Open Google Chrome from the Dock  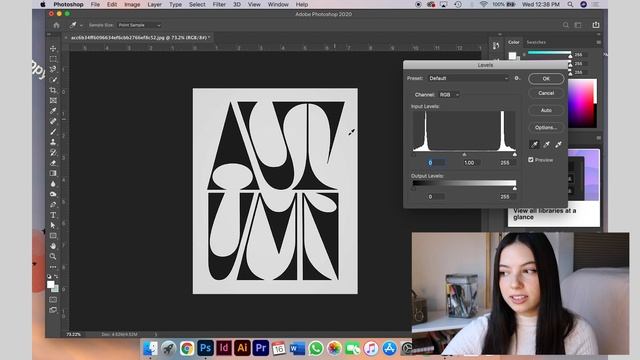coord(187,348)
